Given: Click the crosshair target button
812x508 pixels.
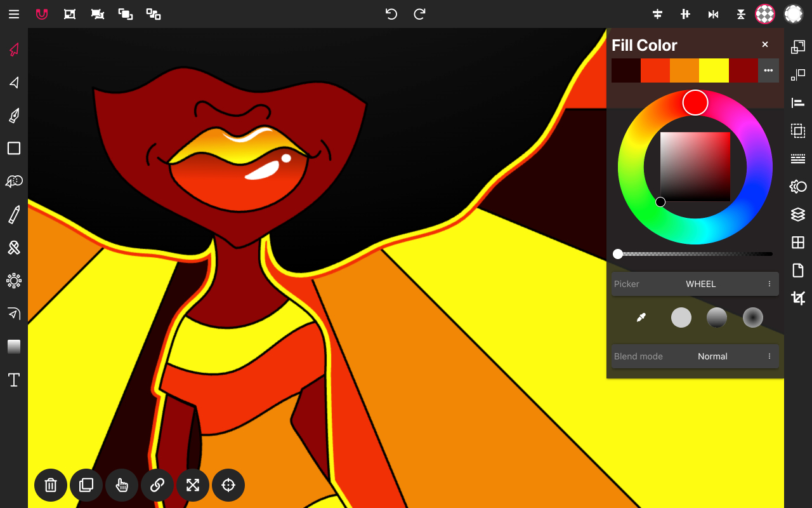Looking at the screenshot, I should (228, 485).
